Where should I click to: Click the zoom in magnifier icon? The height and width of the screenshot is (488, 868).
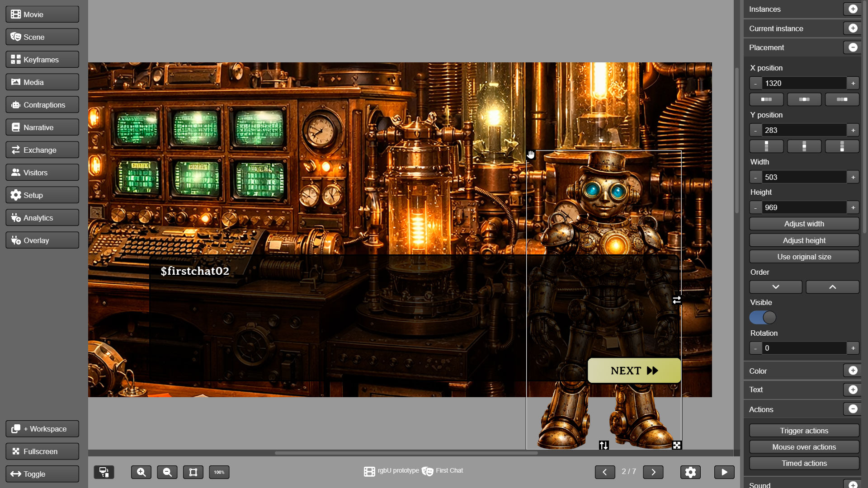coord(141,472)
